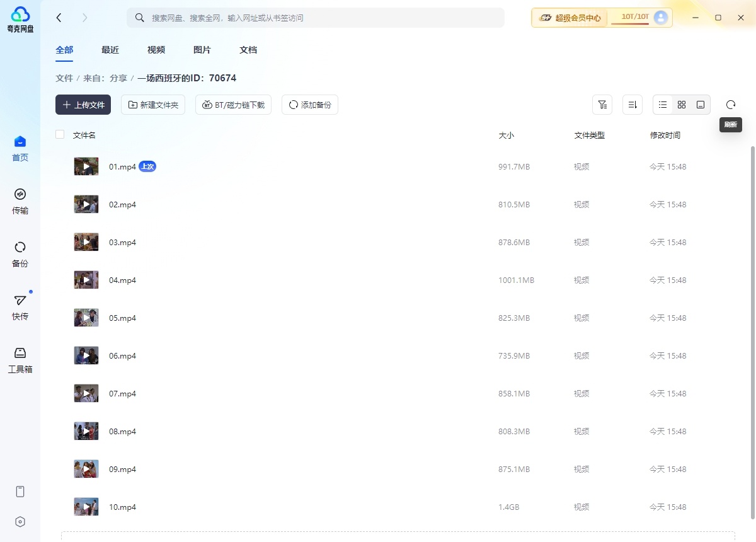The height and width of the screenshot is (542, 756).
Task: Open the 工具箱 toolbox from sidebar
Action: (x=20, y=359)
